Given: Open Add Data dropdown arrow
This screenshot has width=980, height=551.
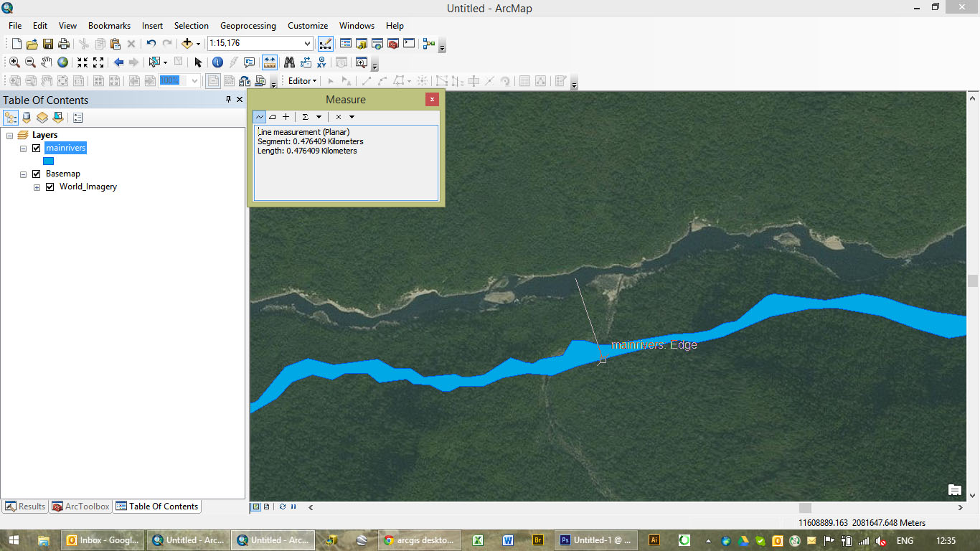Looking at the screenshot, I should [198, 44].
